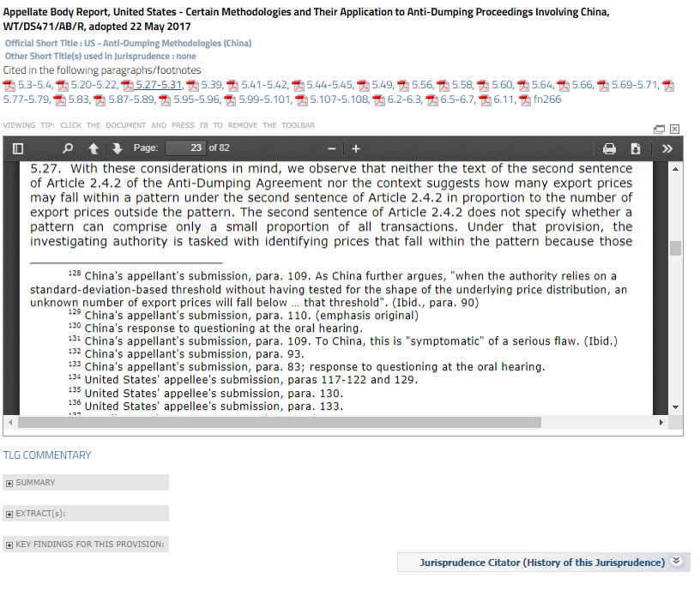700x590 pixels.
Task: Click PDF icon before 5.39
Action: [x=192, y=85]
